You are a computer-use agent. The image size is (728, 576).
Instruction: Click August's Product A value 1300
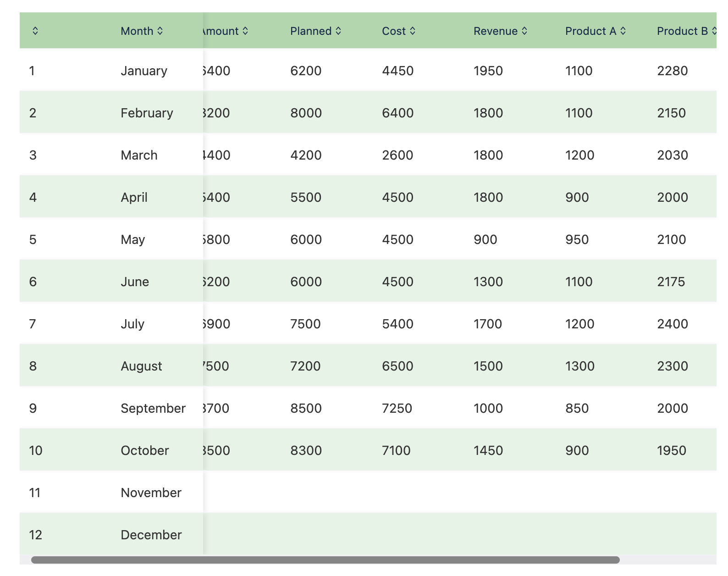579,366
